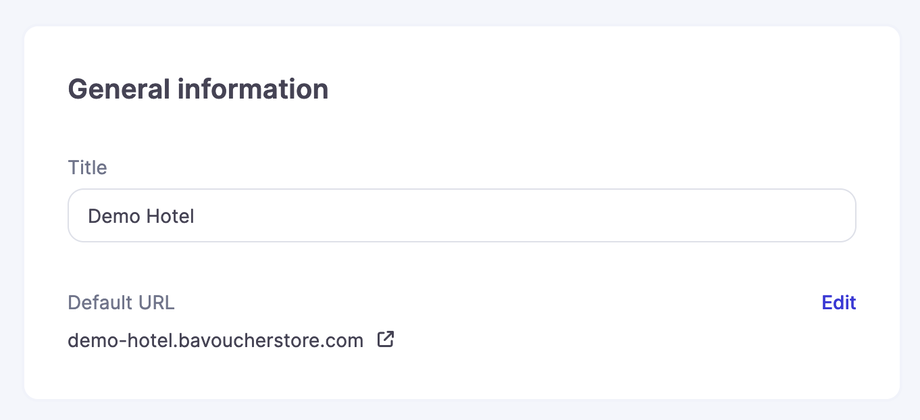Screen dimensions: 920x420
Task: Open the external link icon beside the URL
Action: point(385,340)
